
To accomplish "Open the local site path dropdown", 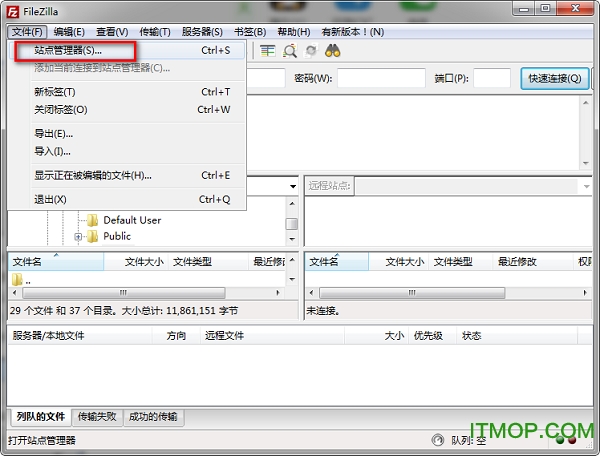I will pyautogui.click(x=293, y=186).
